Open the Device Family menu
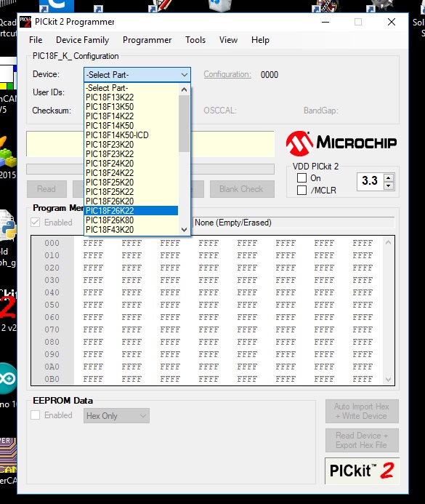Image resolution: width=425 pixels, height=504 pixels. [x=83, y=40]
